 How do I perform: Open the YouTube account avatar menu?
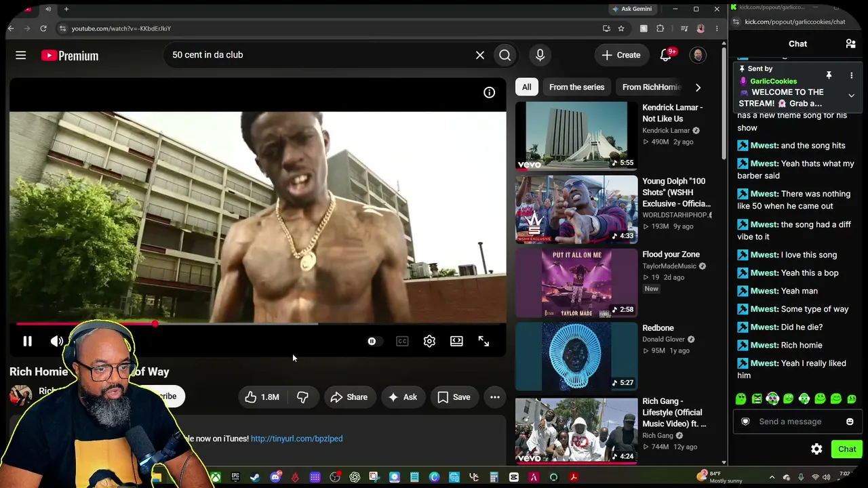[698, 55]
